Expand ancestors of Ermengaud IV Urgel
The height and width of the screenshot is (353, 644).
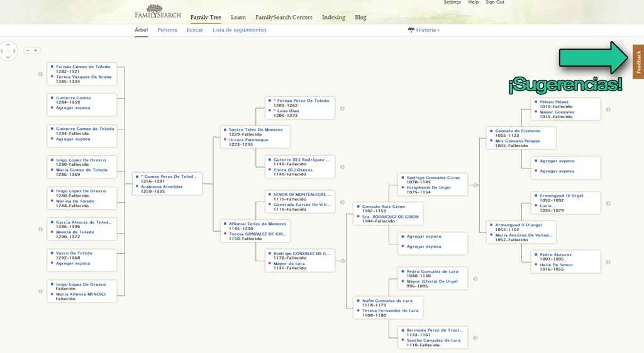(x=608, y=204)
